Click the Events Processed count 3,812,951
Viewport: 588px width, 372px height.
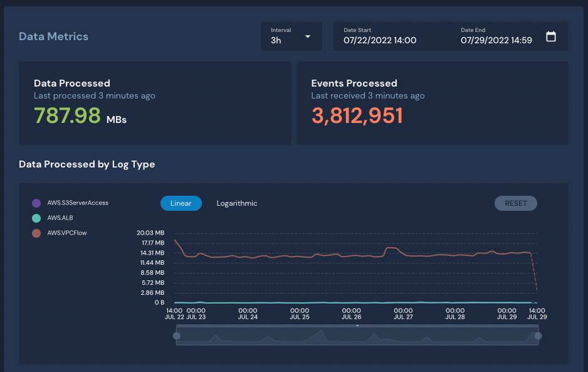coord(357,116)
